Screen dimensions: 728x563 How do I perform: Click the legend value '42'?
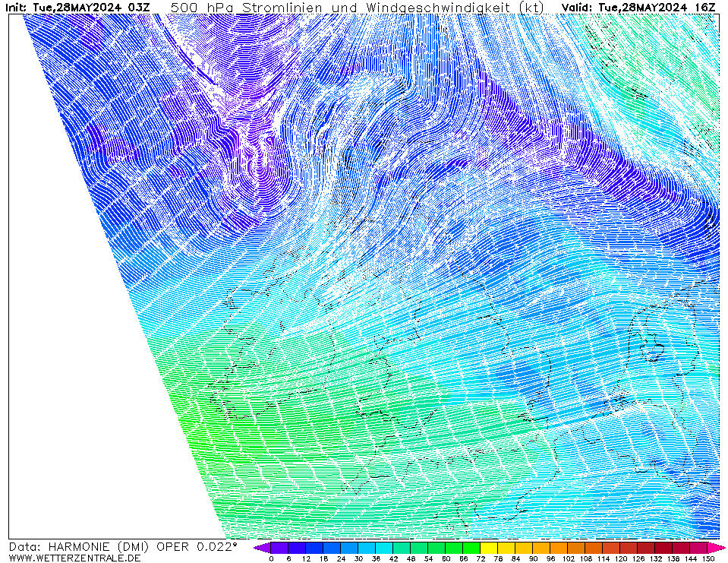coord(393,558)
